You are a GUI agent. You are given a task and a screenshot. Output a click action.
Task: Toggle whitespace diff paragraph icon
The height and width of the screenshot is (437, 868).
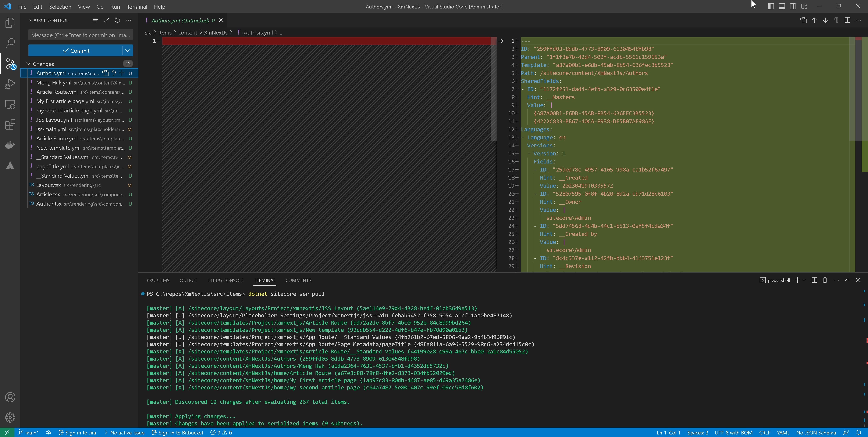(x=836, y=20)
